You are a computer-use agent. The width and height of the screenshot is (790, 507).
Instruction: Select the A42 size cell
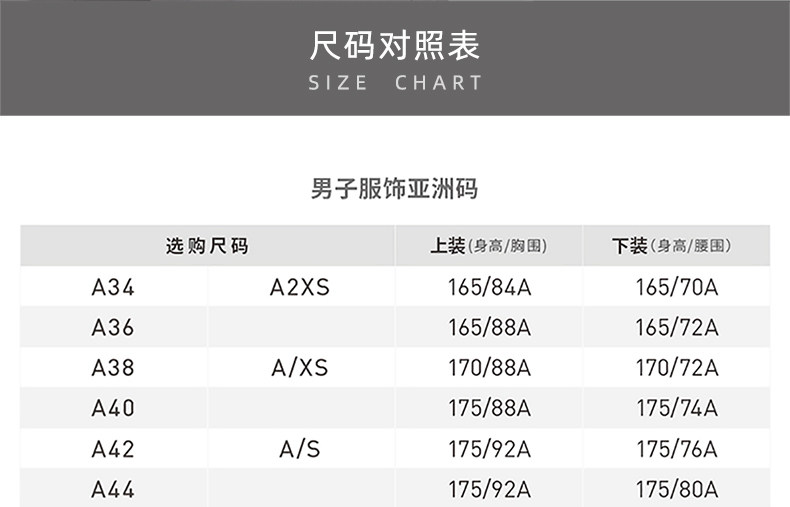[x=113, y=449]
